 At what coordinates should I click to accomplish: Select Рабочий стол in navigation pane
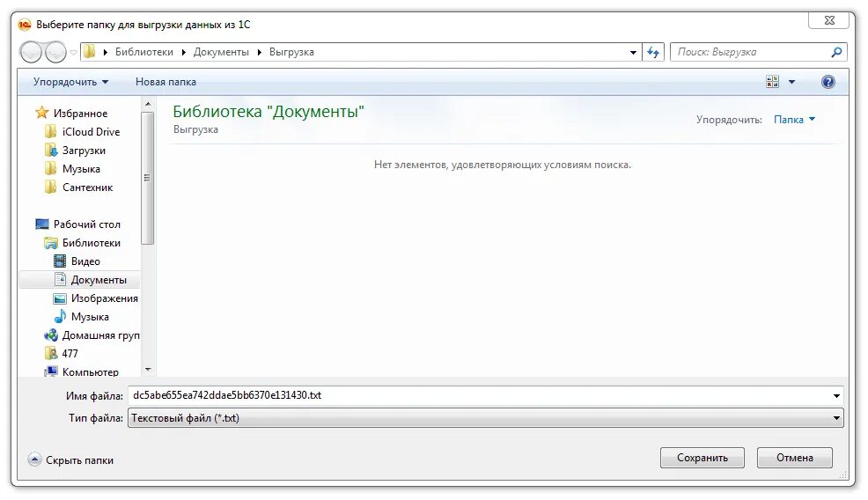[86, 224]
